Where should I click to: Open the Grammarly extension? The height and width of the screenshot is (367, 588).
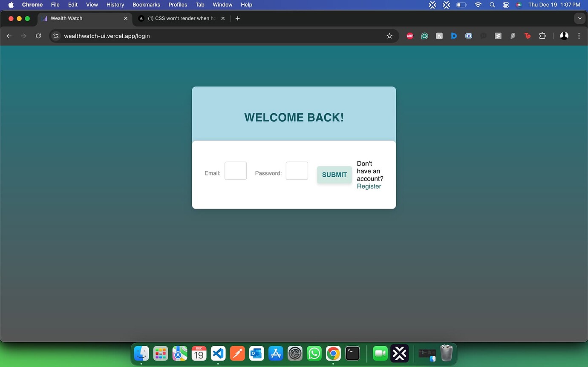(424, 36)
